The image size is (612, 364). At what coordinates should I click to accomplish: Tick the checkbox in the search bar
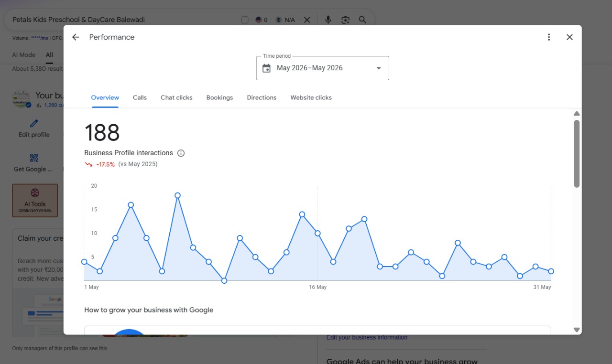tap(245, 20)
